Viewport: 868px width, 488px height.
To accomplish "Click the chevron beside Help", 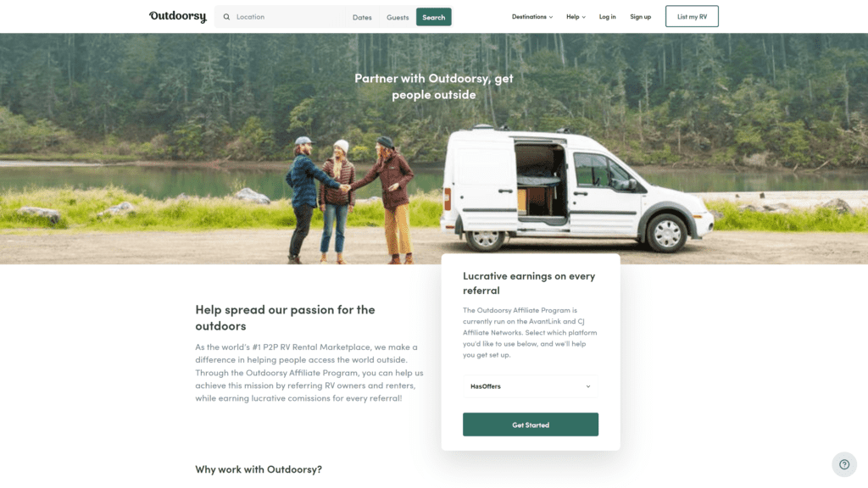I will (x=583, y=17).
